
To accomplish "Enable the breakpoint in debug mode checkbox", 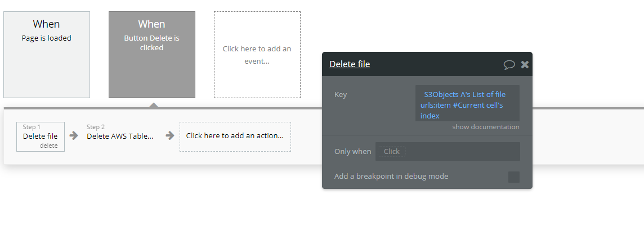I will (514, 177).
